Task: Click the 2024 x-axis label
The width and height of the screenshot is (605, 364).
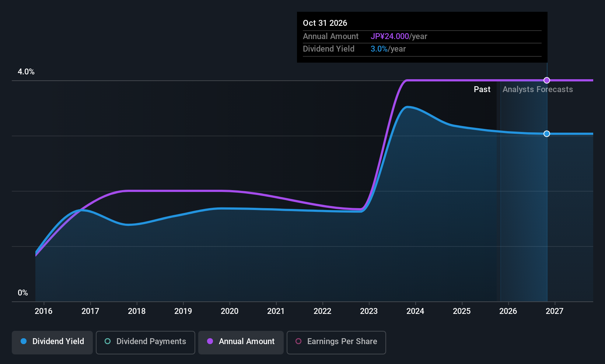Action: 415,311
